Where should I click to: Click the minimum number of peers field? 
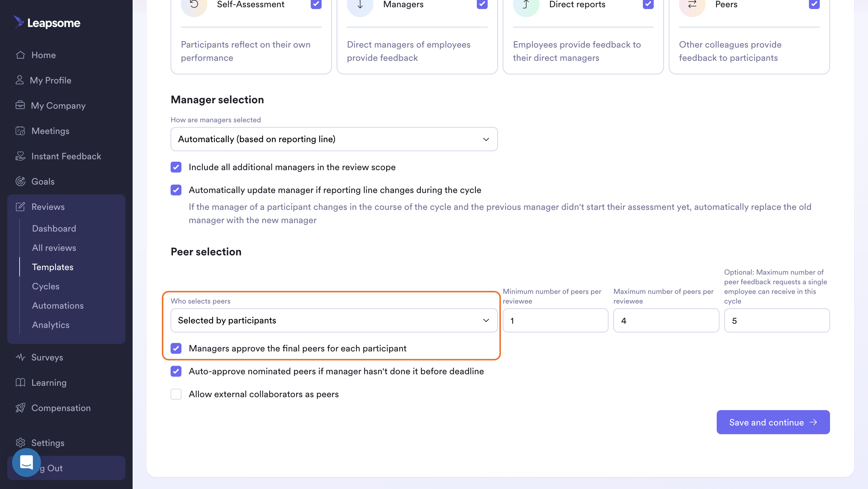(x=555, y=320)
